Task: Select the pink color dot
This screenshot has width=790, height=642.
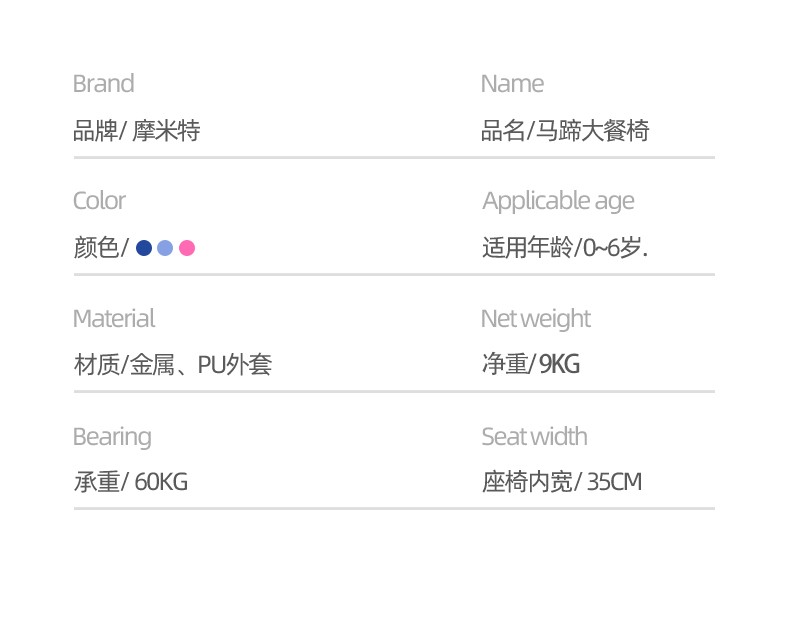Action: [x=187, y=248]
